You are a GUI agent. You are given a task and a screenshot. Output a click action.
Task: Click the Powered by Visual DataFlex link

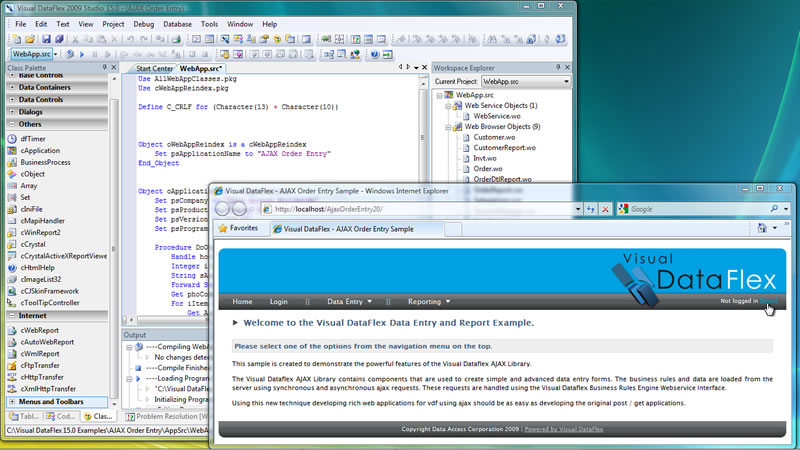point(564,429)
